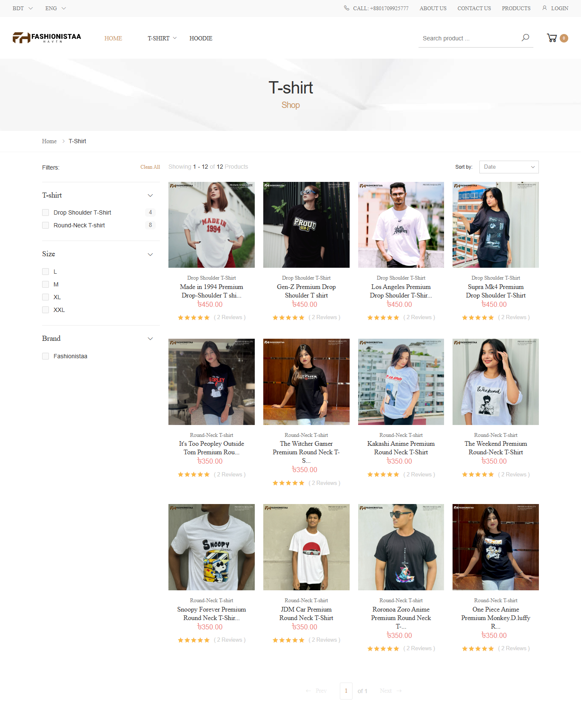
Task: Open the BDT currency dropdown
Action: tap(23, 8)
